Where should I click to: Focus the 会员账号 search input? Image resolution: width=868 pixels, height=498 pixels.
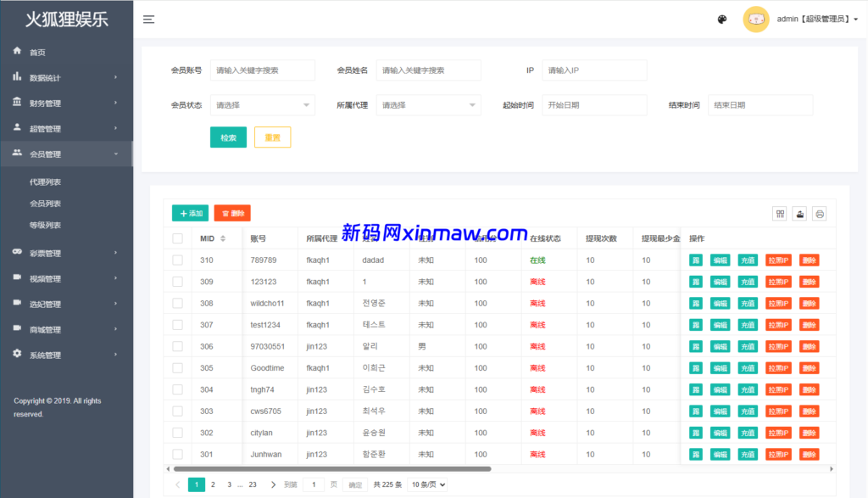(x=263, y=70)
